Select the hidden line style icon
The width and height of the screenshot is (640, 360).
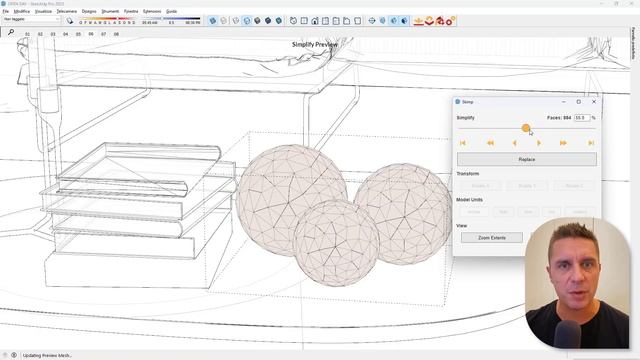click(x=247, y=20)
